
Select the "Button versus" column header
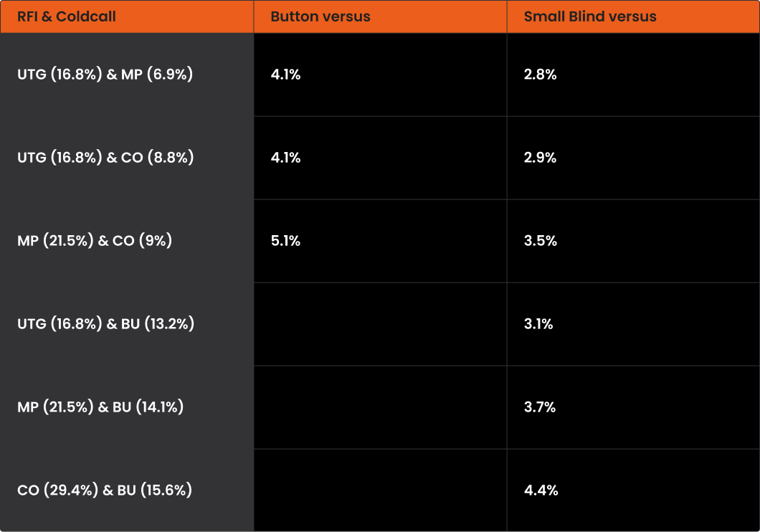coord(320,16)
